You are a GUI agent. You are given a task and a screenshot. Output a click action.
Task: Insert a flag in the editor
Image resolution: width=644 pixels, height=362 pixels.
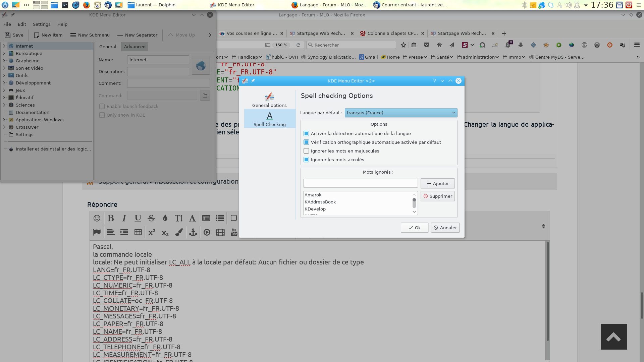click(97, 232)
